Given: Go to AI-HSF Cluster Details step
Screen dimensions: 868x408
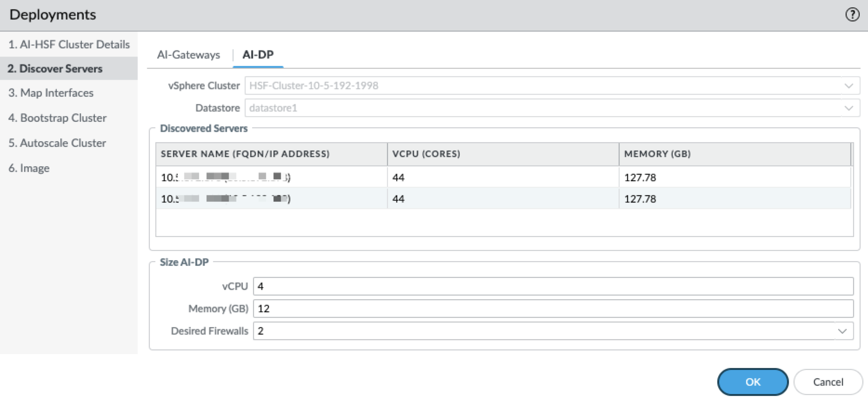Looking at the screenshot, I should click(69, 45).
